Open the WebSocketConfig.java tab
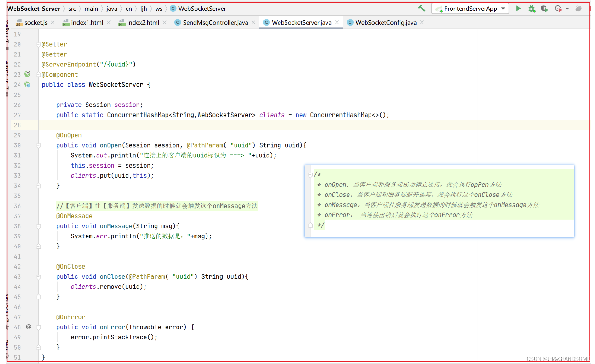The height and width of the screenshot is (364, 595). coord(386,22)
